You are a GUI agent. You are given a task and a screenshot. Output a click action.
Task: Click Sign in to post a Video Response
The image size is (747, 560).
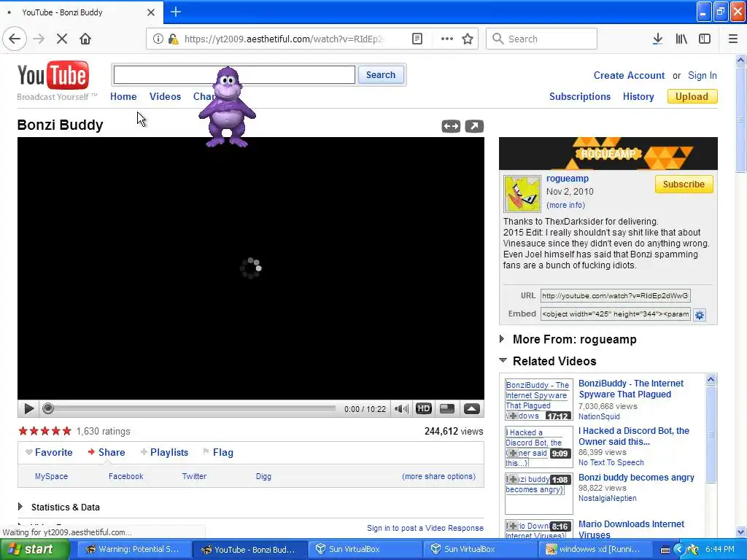click(425, 528)
